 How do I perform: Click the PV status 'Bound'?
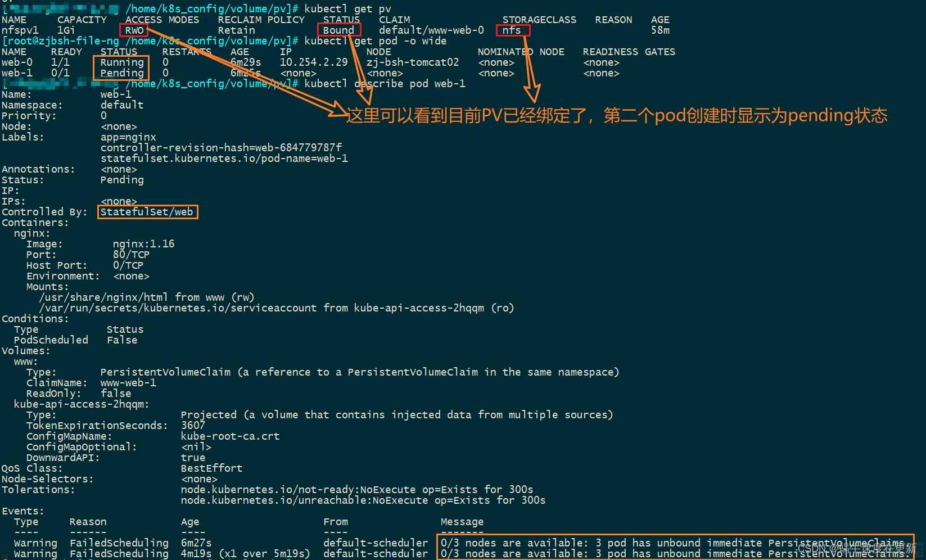pos(338,30)
